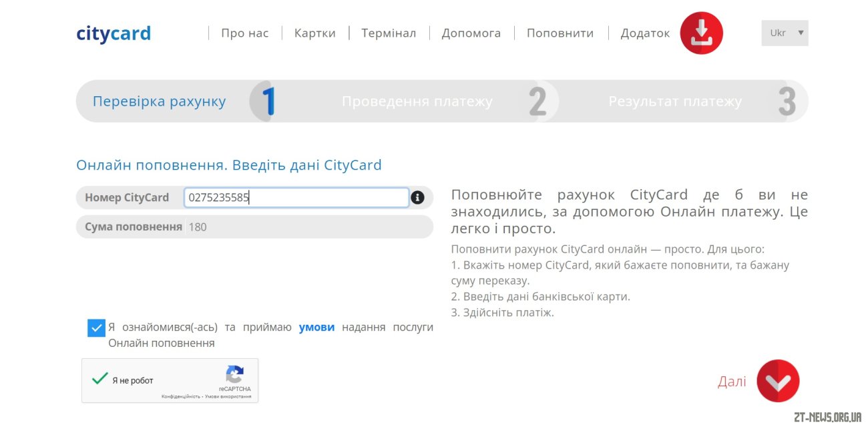Open the Допомога menu item
This screenshot has width=868, height=429.
471,33
